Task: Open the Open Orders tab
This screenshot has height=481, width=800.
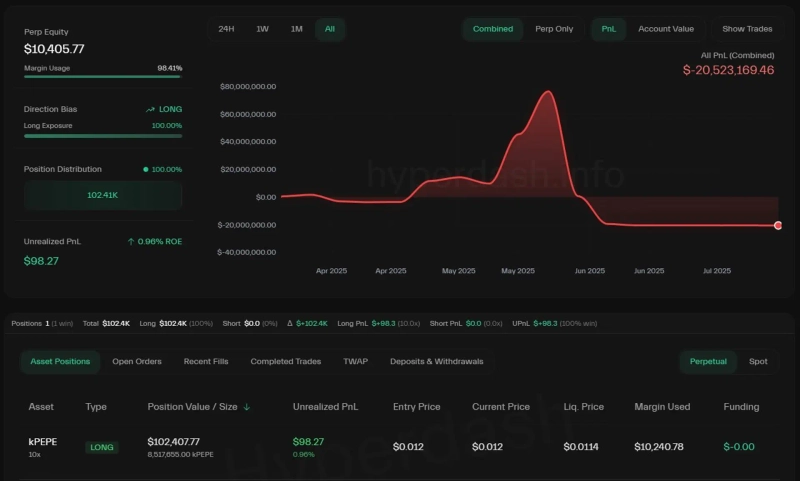Action: click(137, 361)
